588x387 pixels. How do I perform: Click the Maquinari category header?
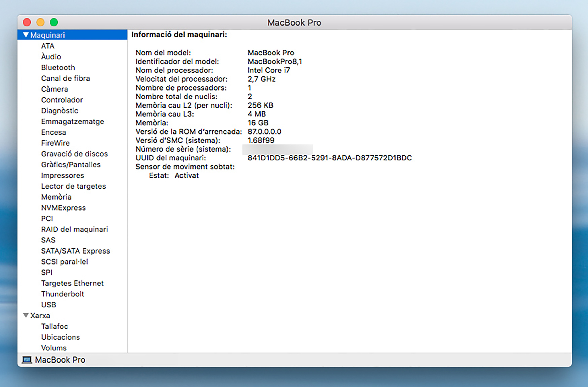[x=47, y=35]
